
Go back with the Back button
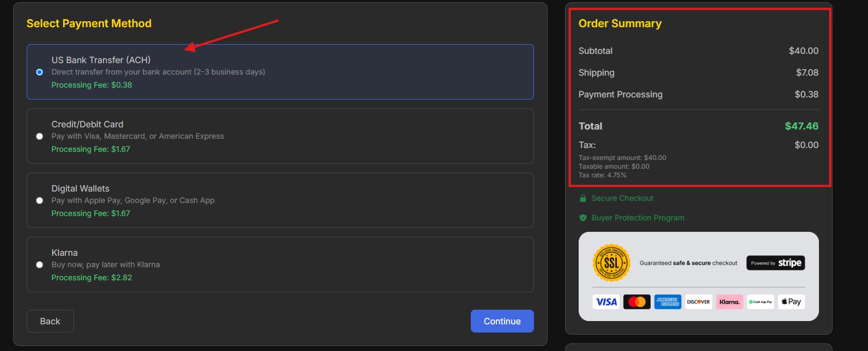(50, 321)
